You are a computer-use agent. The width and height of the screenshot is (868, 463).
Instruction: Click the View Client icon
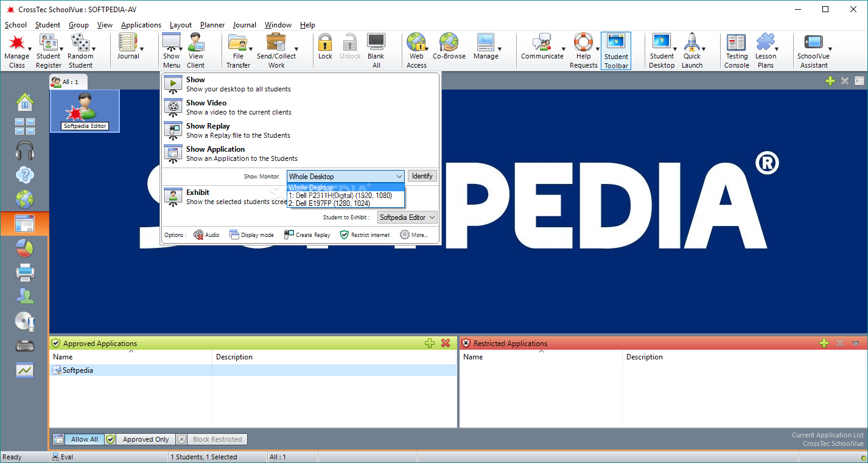coord(196,51)
